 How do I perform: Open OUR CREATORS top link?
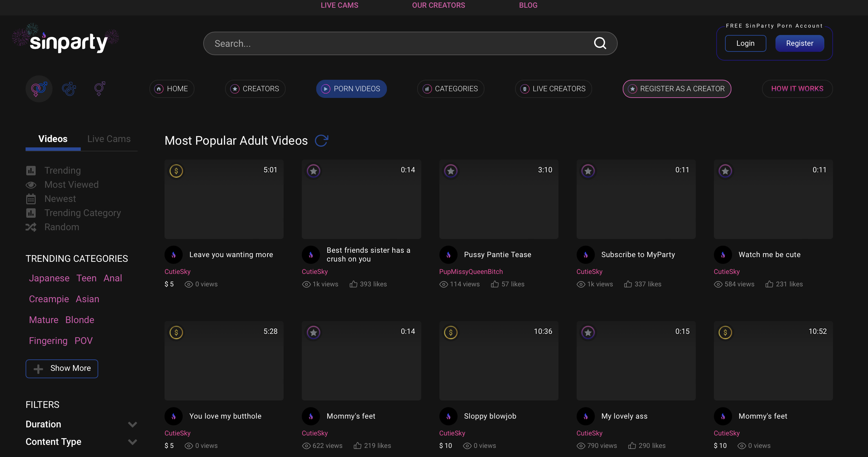pos(438,5)
